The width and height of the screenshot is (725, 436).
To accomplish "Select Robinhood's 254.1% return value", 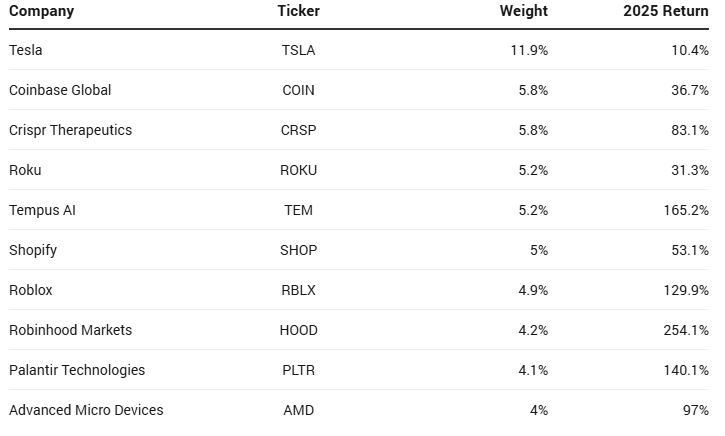I will coord(685,330).
